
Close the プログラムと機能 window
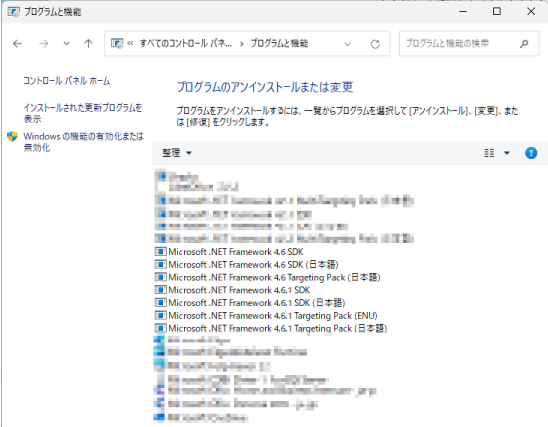[531, 12]
